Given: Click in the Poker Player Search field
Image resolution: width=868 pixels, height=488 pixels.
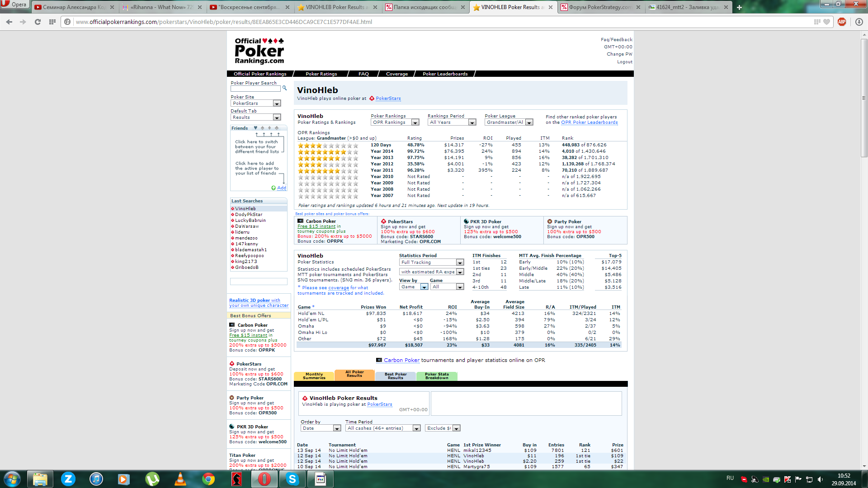Looking at the screenshot, I should [255, 89].
